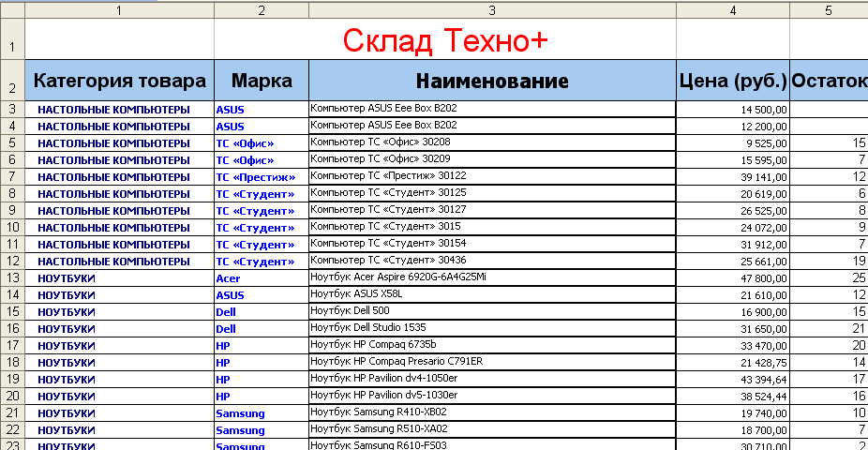This screenshot has width=868, height=450.
Task: Select cell 'Компьютер ТС «Офис» 30209'
Action: click(492, 160)
